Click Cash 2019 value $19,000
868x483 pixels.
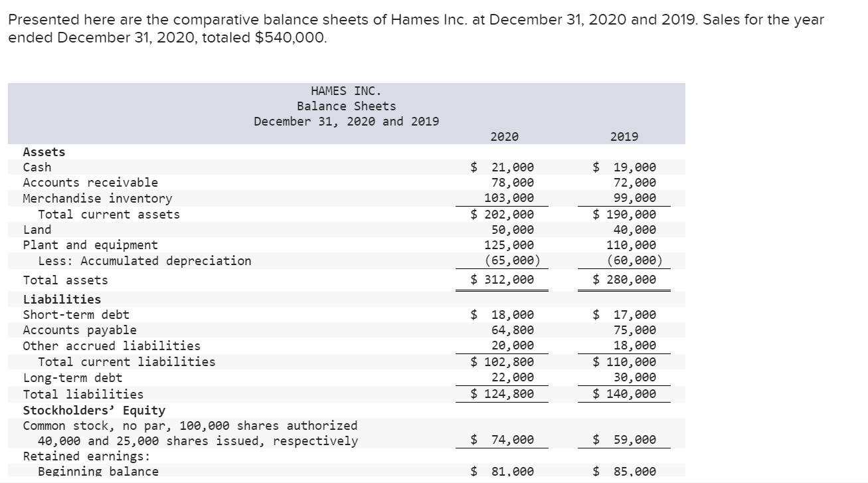coord(624,167)
